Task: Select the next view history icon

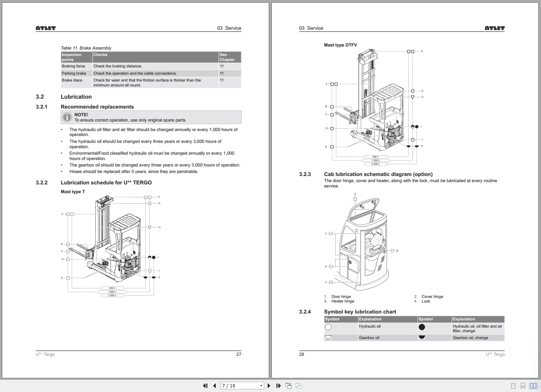Action: click(x=299, y=386)
